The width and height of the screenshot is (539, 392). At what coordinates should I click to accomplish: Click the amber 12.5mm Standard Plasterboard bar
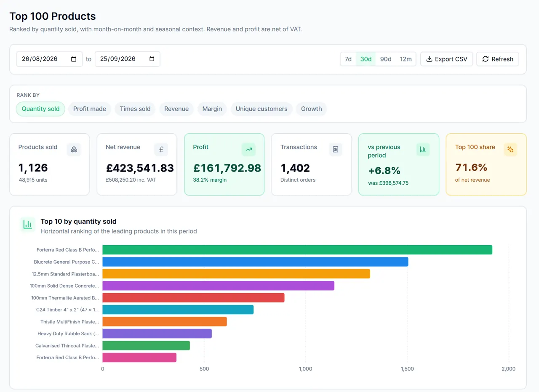pyautogui.click(x=236, y=274)
